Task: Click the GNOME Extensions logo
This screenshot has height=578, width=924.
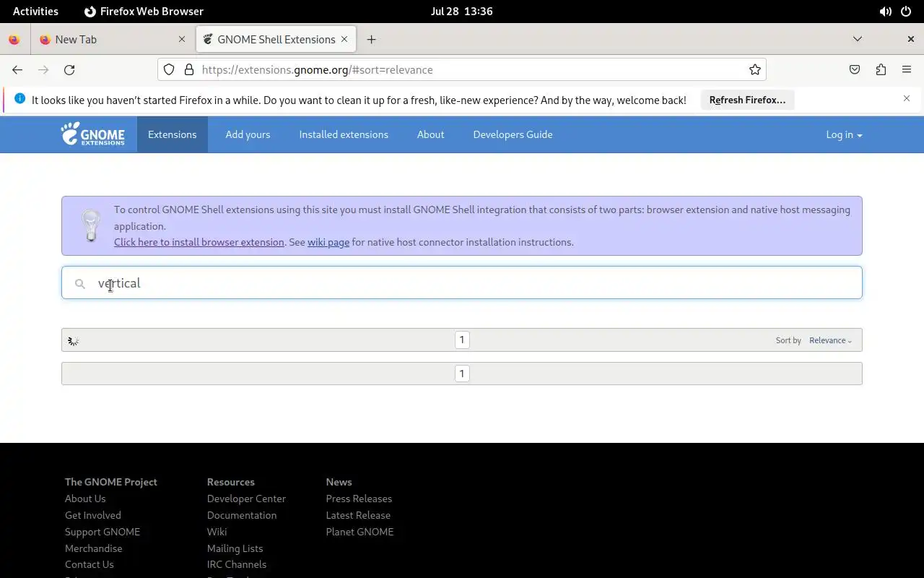Action: point(93,134)
